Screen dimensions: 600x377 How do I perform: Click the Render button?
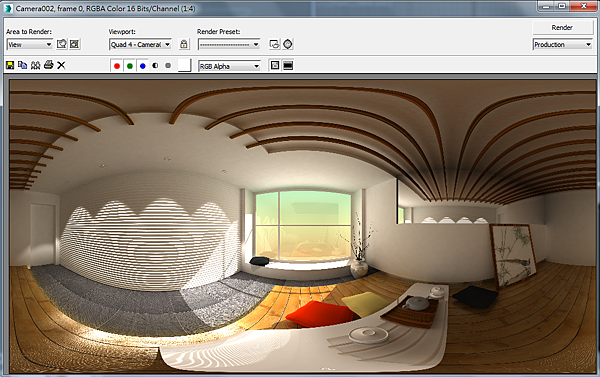pyautogui.click(x=562, y=28)
